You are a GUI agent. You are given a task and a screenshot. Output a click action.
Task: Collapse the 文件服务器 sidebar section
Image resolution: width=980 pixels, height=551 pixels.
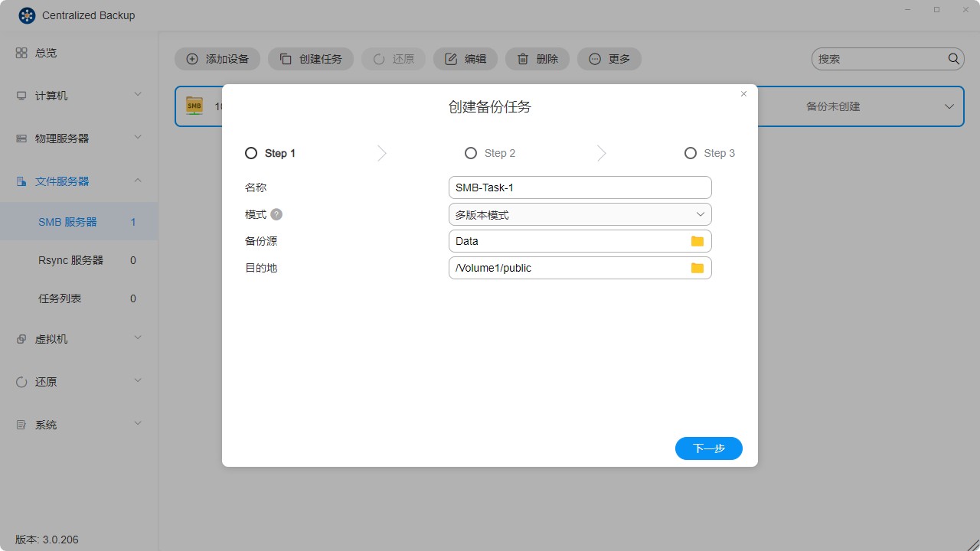coord(137,181)
